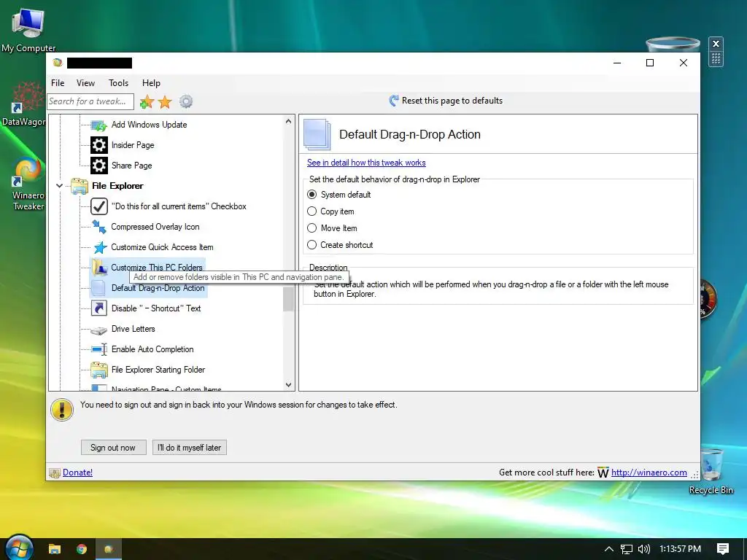Click the add-to-favorites star with plus

[147, 101]
